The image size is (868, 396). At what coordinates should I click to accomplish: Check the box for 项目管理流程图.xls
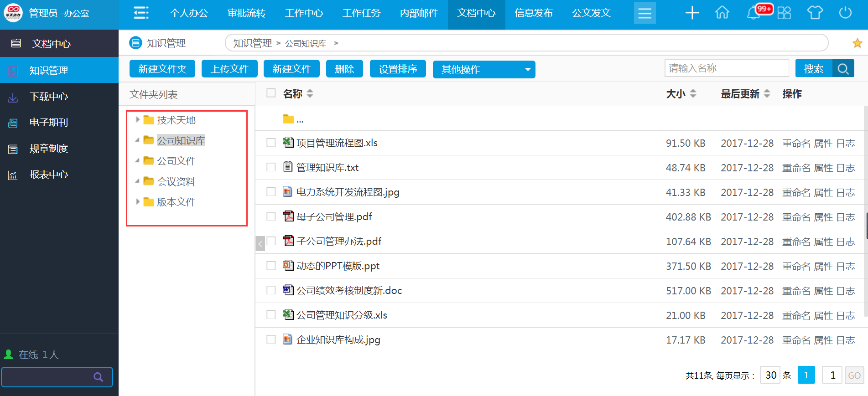(x=271, y=143)
